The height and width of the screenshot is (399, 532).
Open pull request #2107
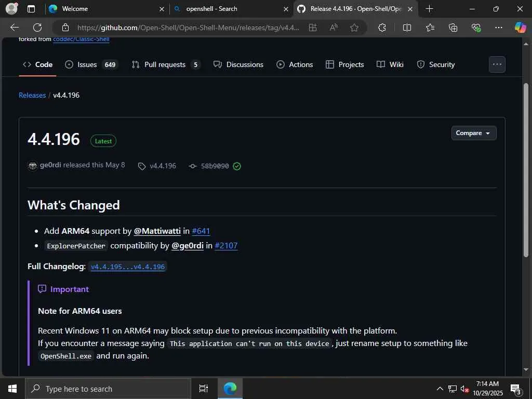click(x=226, y=246)
